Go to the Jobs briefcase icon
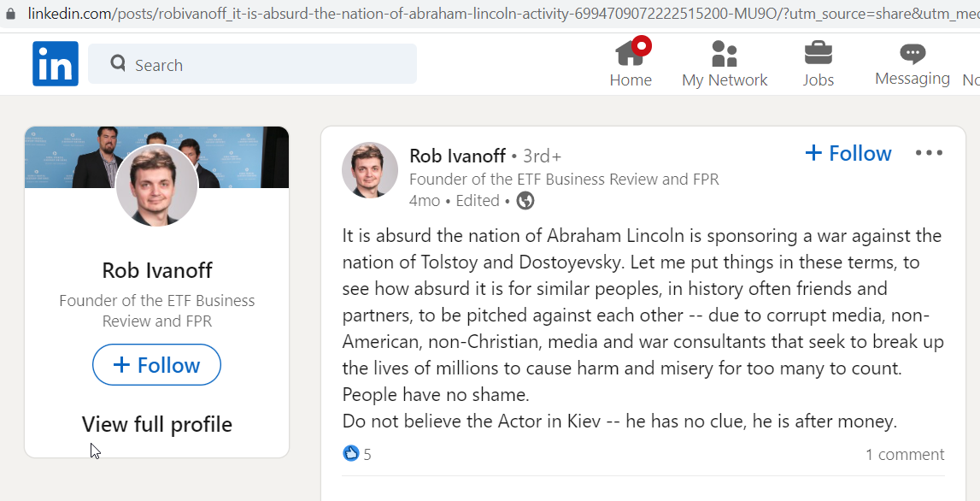This screenshot has height=501, width=980. point(819,53)
